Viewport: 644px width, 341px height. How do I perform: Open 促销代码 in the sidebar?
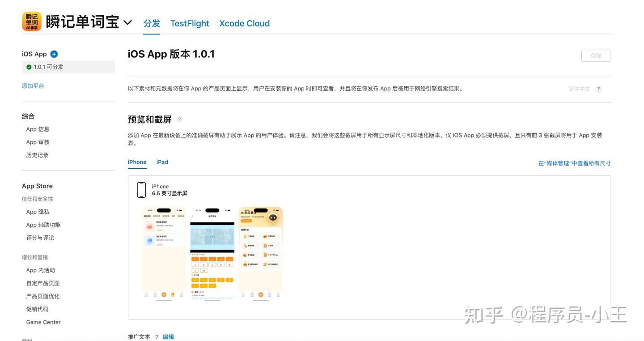tap(37, 309)
